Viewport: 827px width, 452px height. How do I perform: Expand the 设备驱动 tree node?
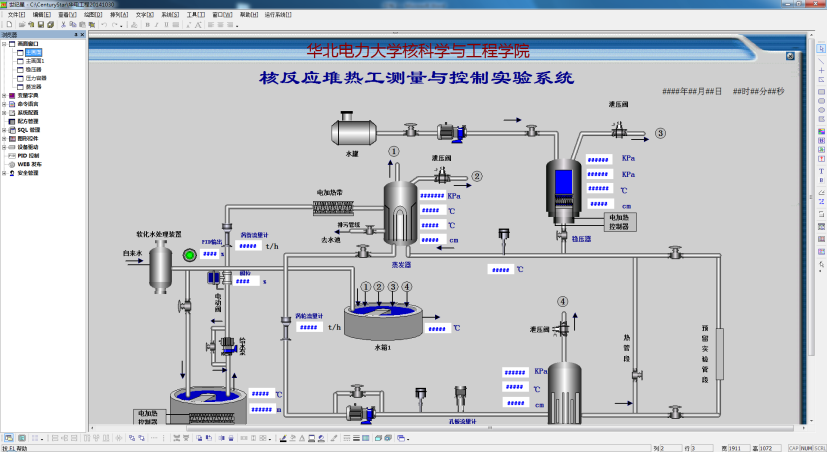(4, 147)
